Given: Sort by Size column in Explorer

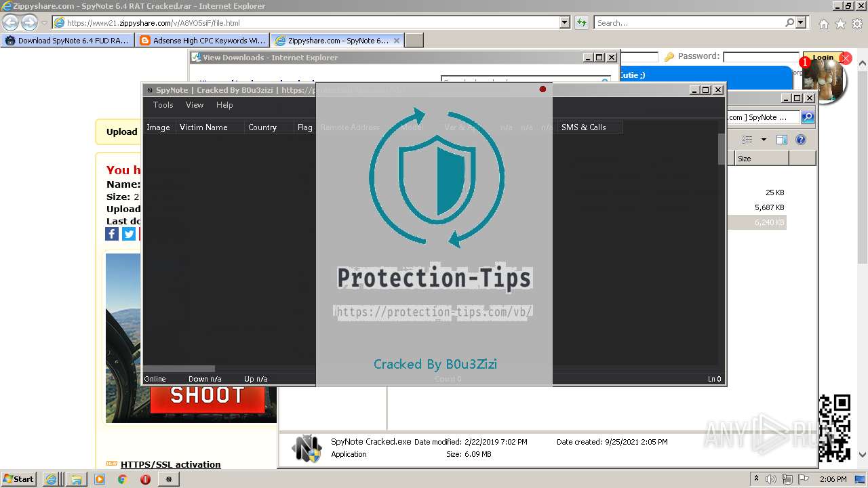Looking at the screenshot, I should [x=762, y=159].
